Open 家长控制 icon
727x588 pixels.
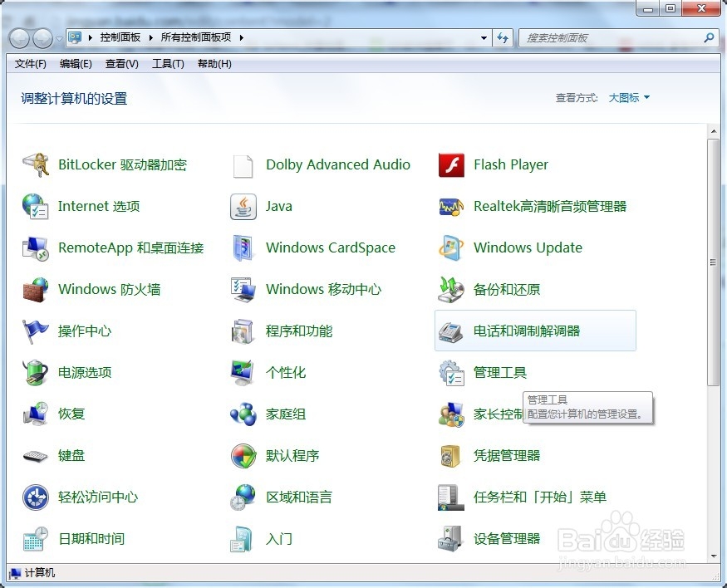451,414
